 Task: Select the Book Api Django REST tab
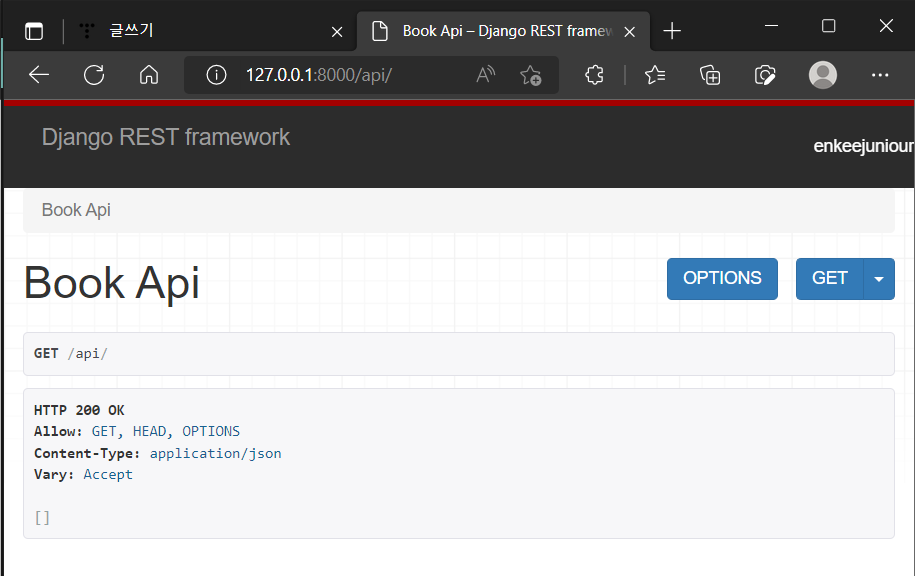[503, 31]
